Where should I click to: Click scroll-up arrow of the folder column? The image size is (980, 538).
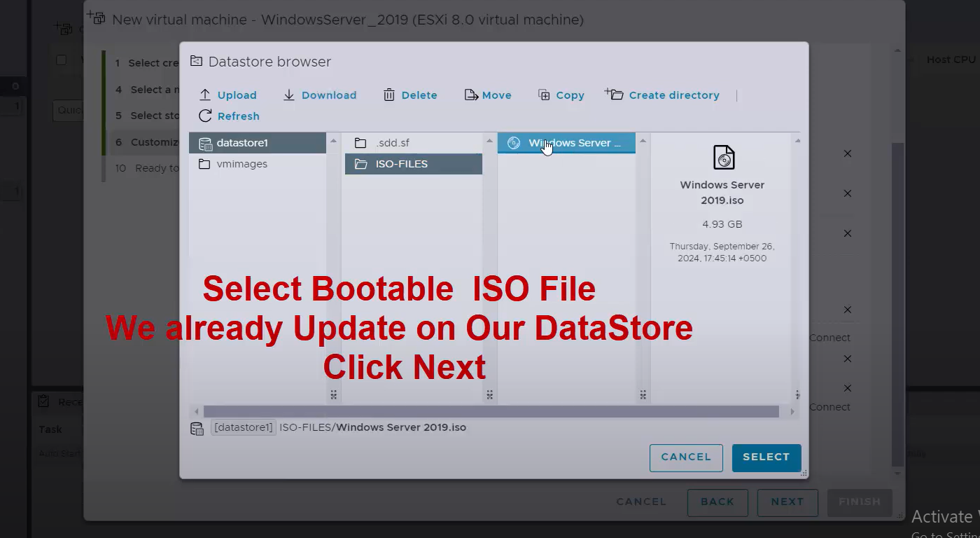(x=489, y=141)
